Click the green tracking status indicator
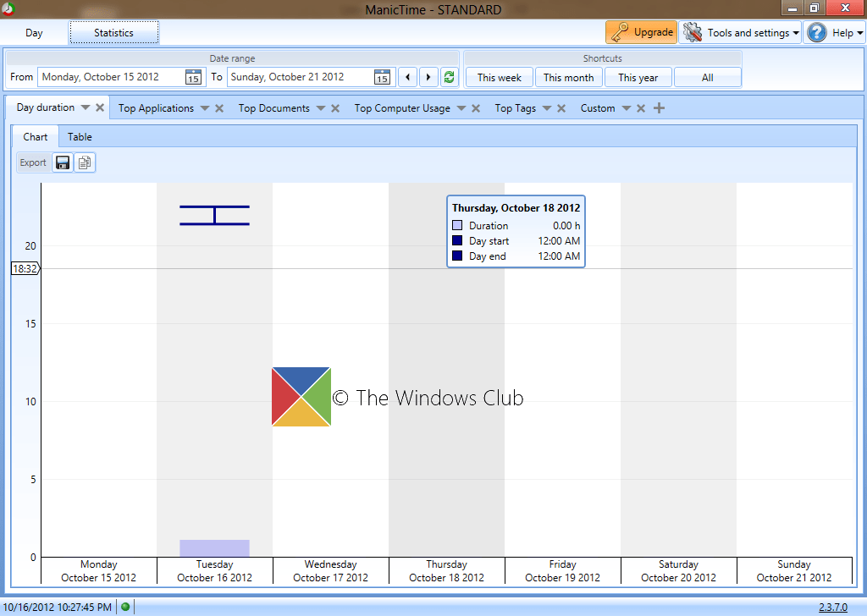This screenshot has height=616, width=867. (124, 606)
